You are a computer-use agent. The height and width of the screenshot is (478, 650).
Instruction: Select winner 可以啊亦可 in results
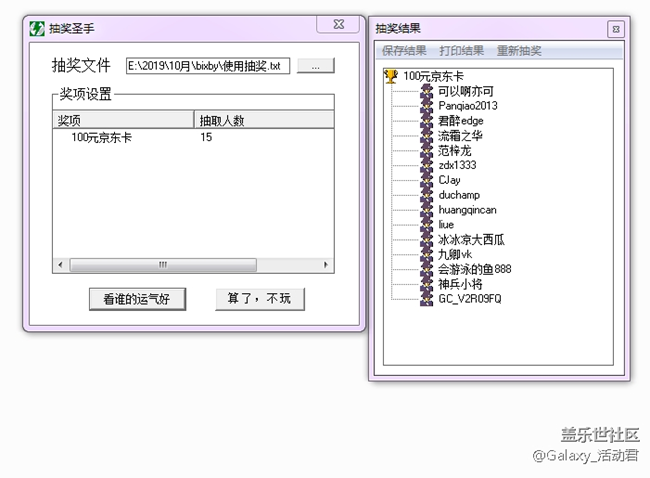pyautogui.click(x=466, y=91)
